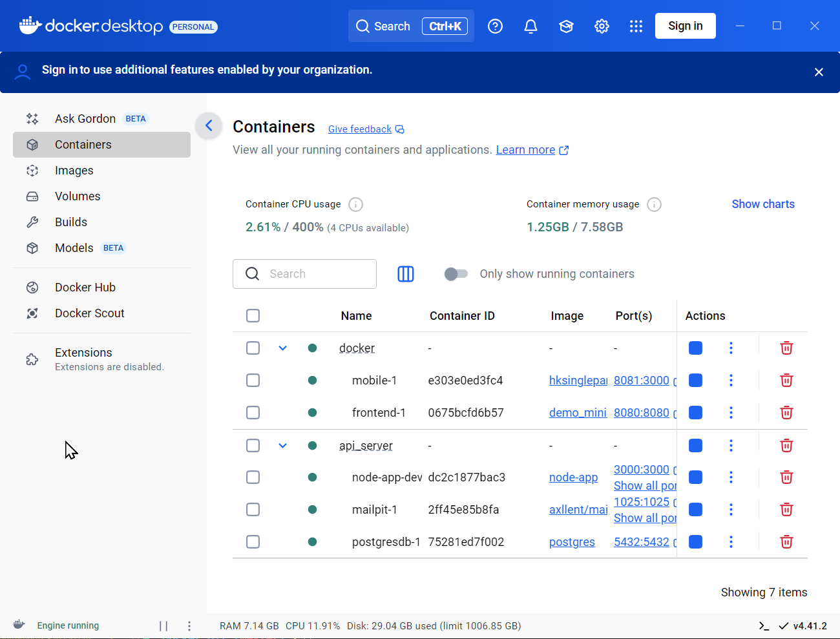The height and width of the screenshot is (639, 840).
Task: Stop the mobile-1 container
Action: [x=695, y=381]
